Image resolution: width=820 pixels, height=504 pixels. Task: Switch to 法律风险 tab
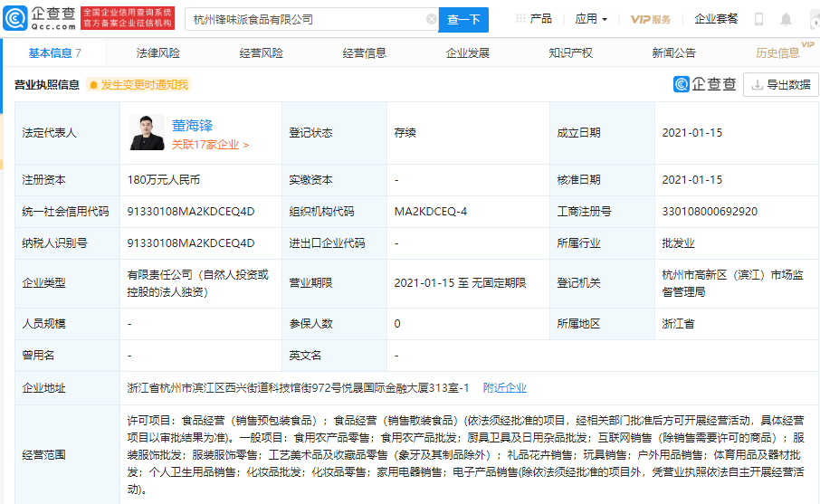(157, 52)
